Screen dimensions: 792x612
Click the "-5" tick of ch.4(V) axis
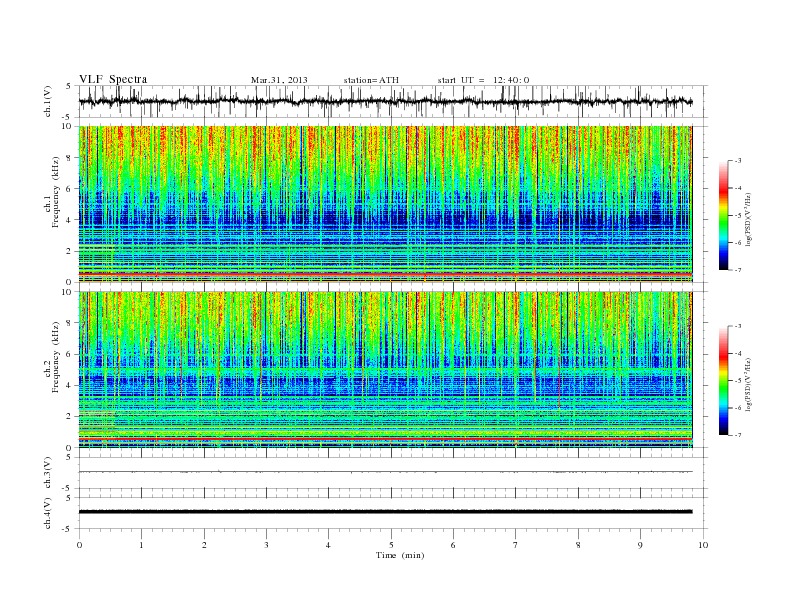click(68, 529)
